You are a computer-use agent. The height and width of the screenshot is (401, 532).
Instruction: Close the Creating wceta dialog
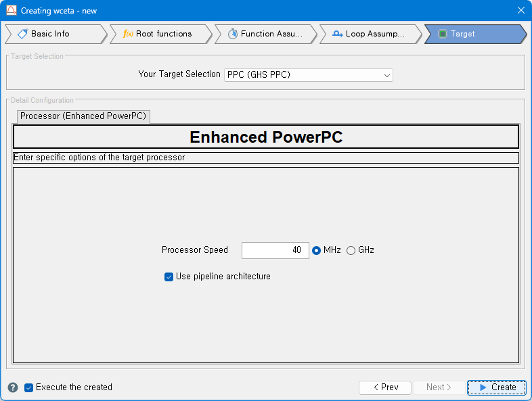tap(520, 10)
